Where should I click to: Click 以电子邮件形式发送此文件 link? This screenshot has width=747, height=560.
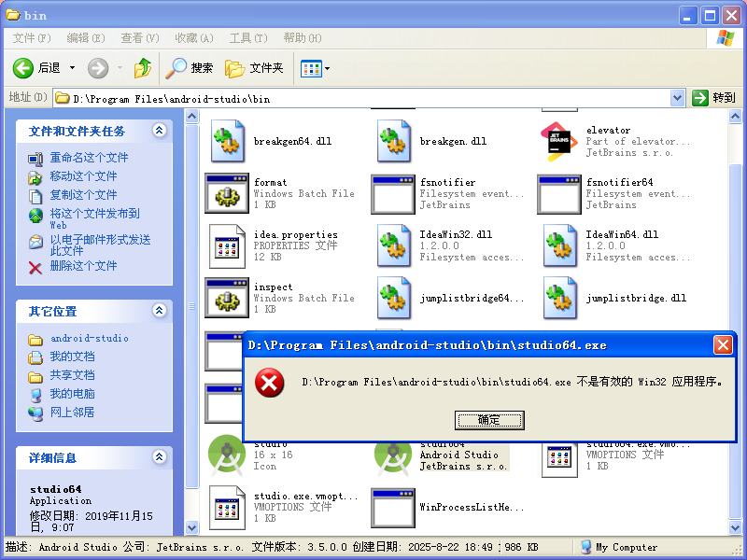pyautogui.click(x=100, y=245)
